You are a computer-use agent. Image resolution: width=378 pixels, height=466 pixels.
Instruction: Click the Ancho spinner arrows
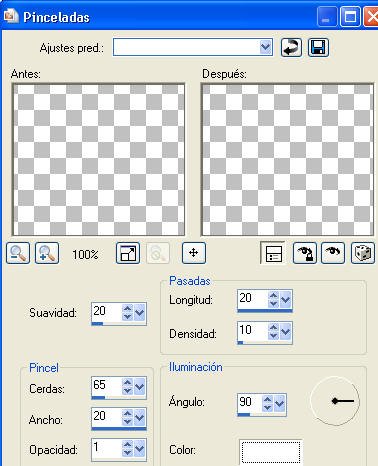tap(127, 417)
